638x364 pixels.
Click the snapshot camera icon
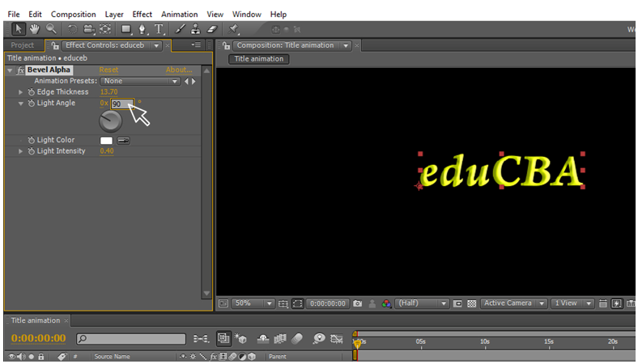358,303
